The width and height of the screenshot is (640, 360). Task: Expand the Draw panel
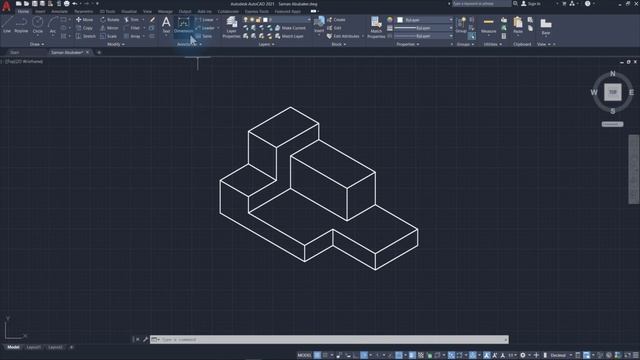point(37,44)
